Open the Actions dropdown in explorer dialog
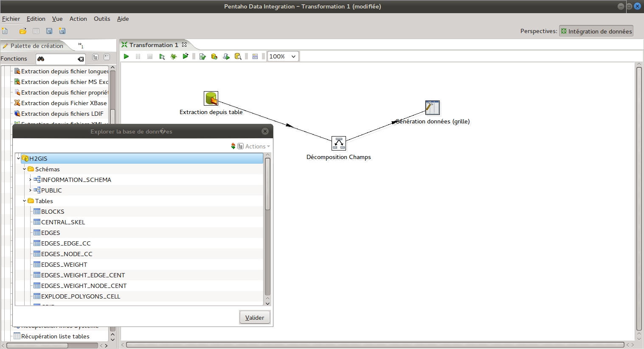The height and width of the screenshot is (349, 644). coord(257,146)
